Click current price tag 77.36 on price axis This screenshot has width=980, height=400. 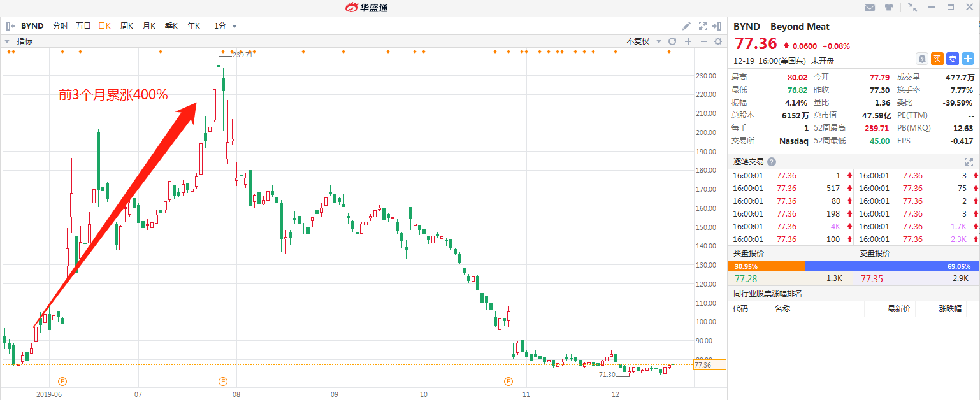pos(709,365)
